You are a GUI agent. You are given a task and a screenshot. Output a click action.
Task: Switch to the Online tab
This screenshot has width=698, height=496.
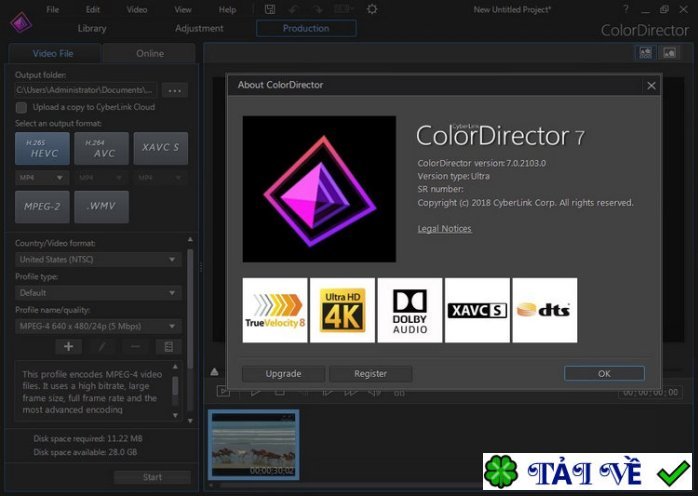point(150,53)
